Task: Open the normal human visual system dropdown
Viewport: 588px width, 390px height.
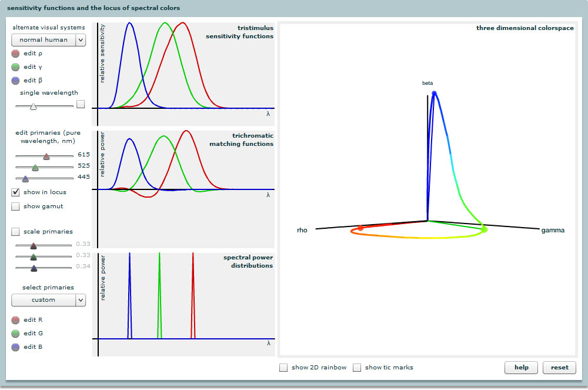Action: [x=48, y=40]
